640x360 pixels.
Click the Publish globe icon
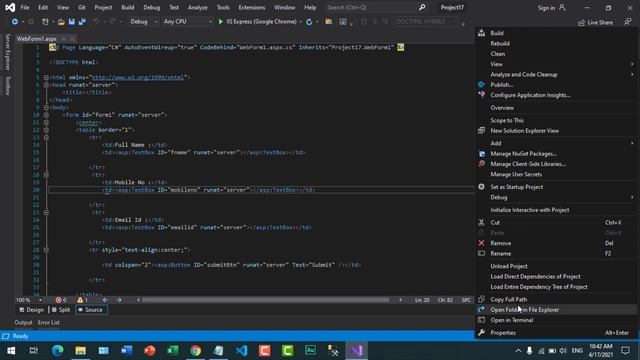[x=482, y=84]
